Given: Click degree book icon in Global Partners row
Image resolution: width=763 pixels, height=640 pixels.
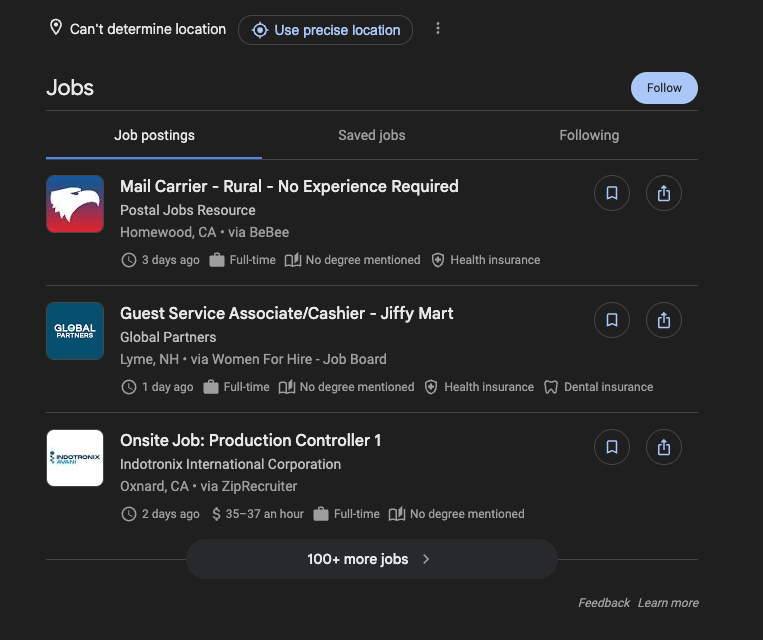Looking at the screenshot, I should tap(287, 387).
